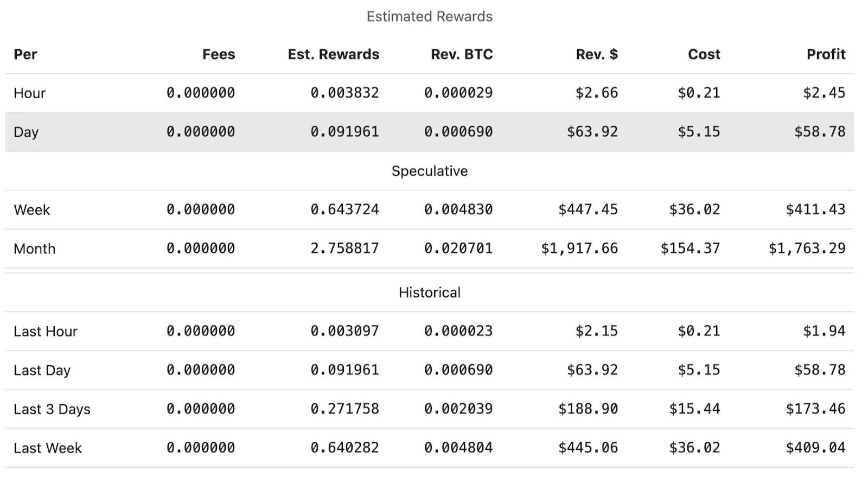Click the Per column header
The height and width of the screenshot is (477, 868).
click(x=25, y=54)
